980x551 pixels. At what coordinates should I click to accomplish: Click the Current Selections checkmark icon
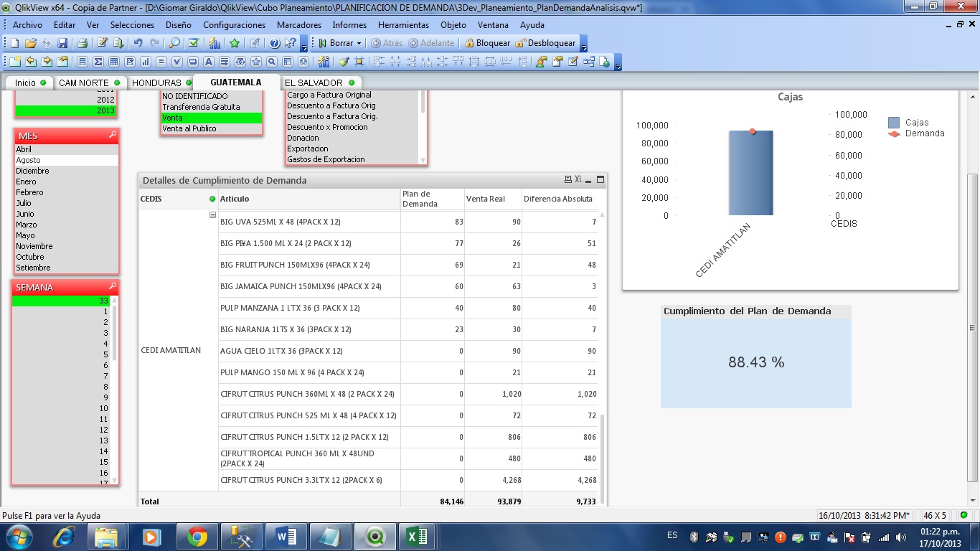(193, 43)
